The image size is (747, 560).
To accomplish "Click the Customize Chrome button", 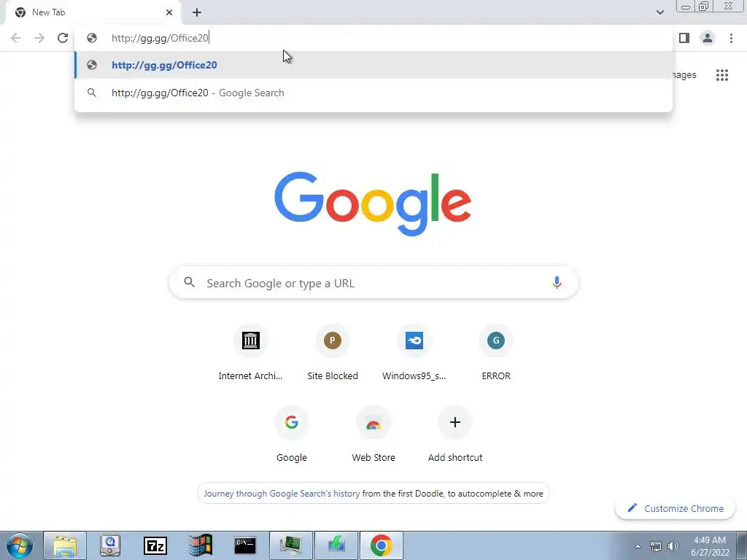I will point(675,508).
